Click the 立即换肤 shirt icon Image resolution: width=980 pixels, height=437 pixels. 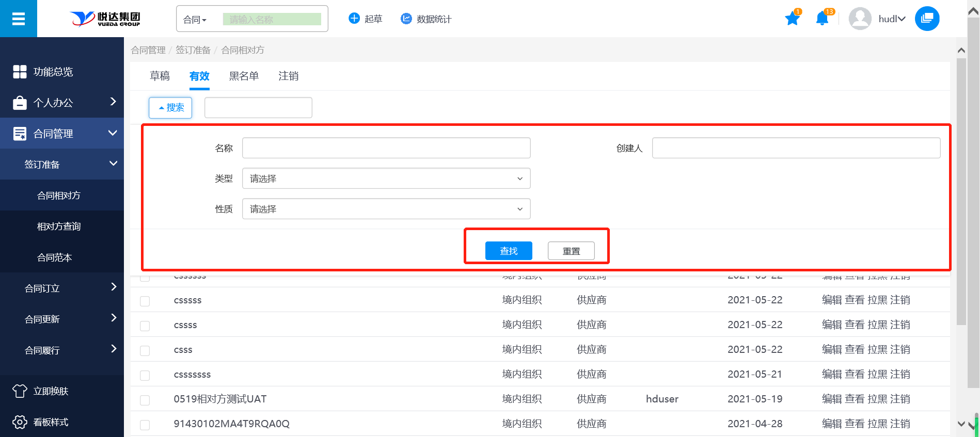(x=20, y=391)
